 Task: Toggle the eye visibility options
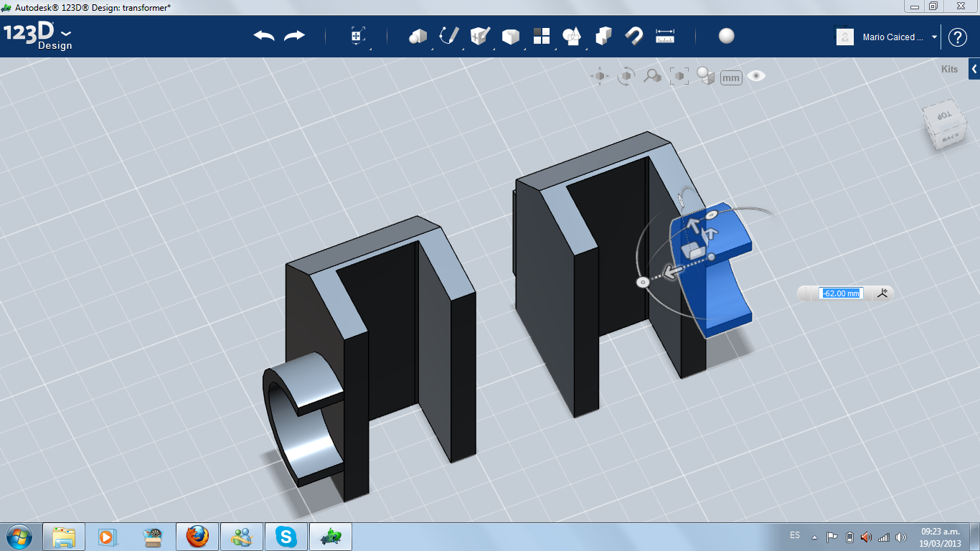point(756,76)
